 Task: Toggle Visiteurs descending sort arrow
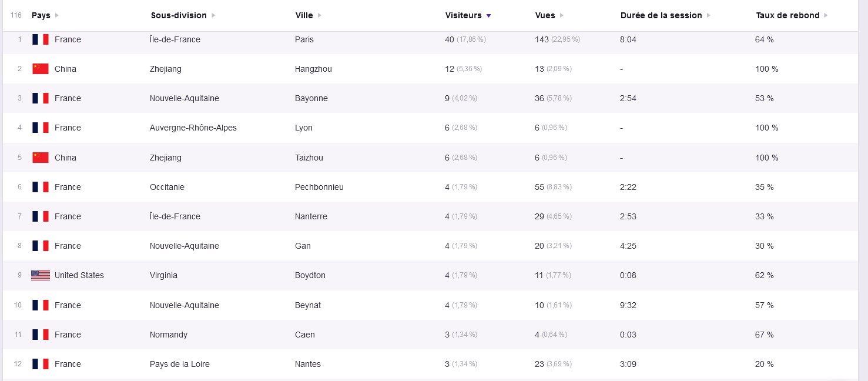tap(489, 16)
